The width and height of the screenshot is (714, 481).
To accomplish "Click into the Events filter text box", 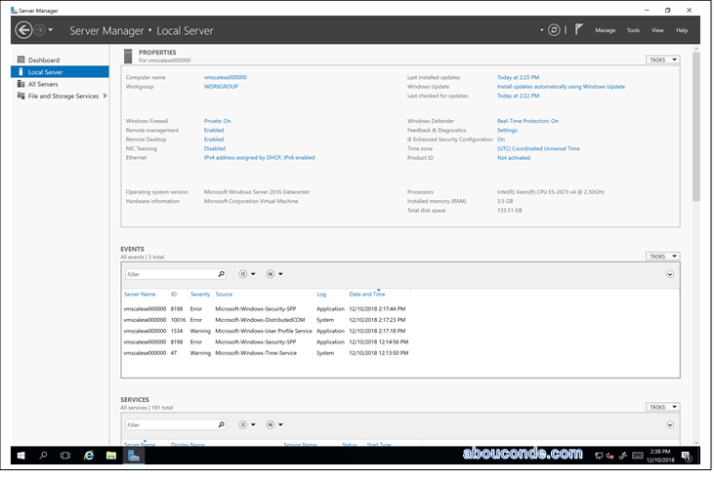I will (170, 273).
